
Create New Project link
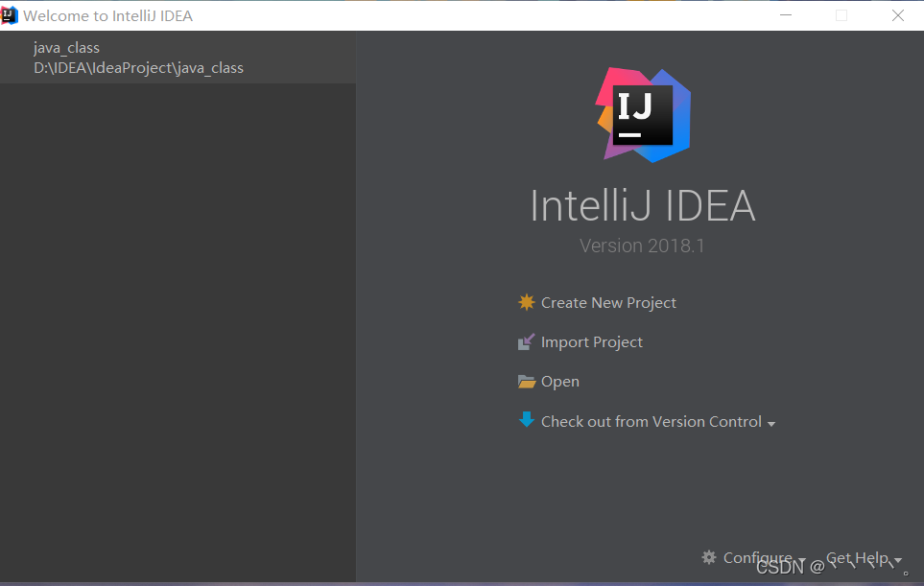(x=608, y=303)
